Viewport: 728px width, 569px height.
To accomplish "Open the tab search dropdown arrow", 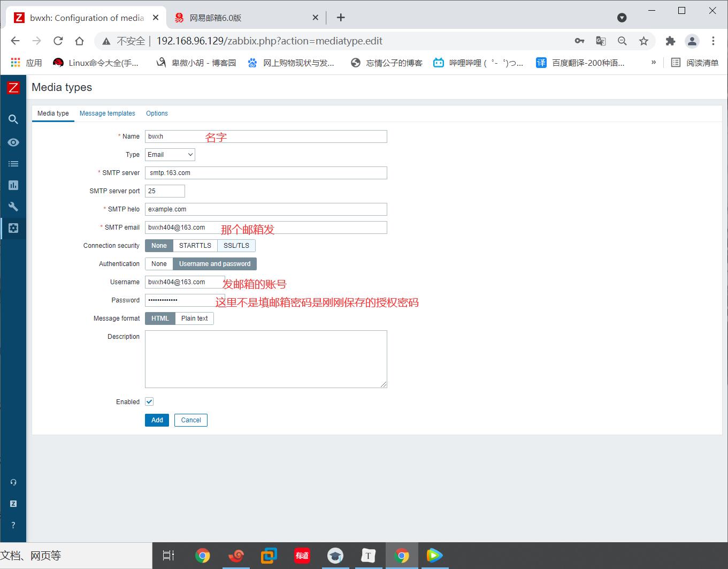I will coord(622,18).
